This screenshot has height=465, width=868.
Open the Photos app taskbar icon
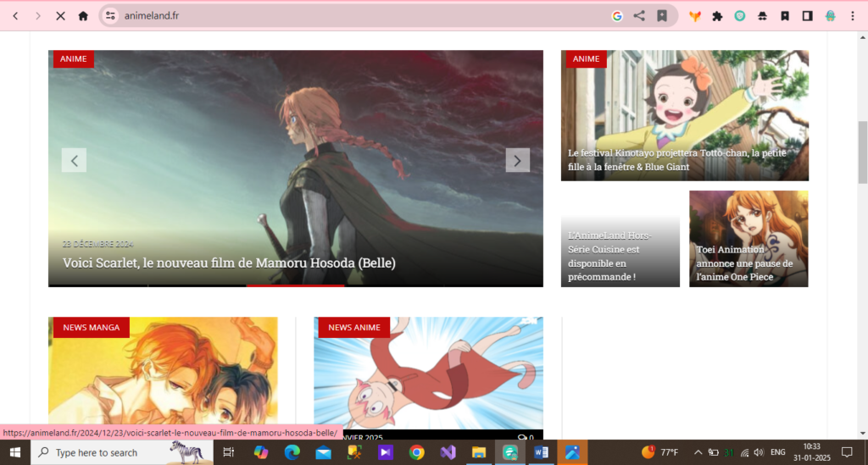(572, 452)
